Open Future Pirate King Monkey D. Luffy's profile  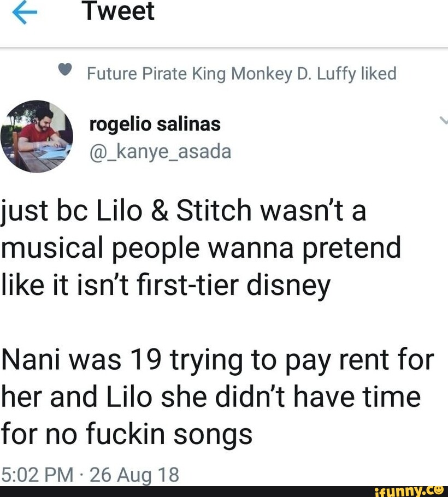[240, 73]
